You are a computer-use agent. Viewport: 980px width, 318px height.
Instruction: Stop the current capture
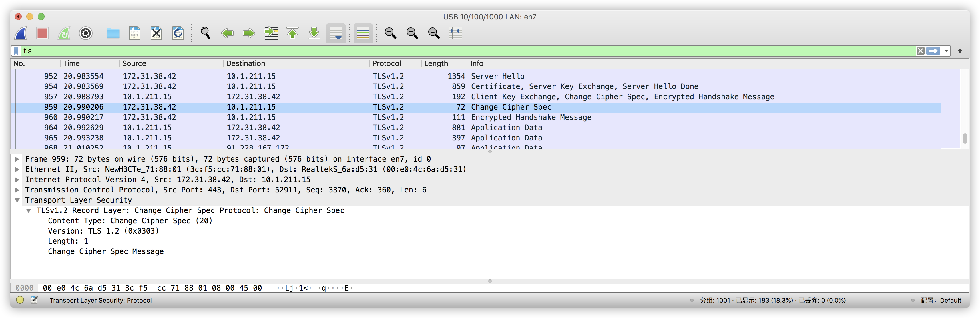point(42,33)
